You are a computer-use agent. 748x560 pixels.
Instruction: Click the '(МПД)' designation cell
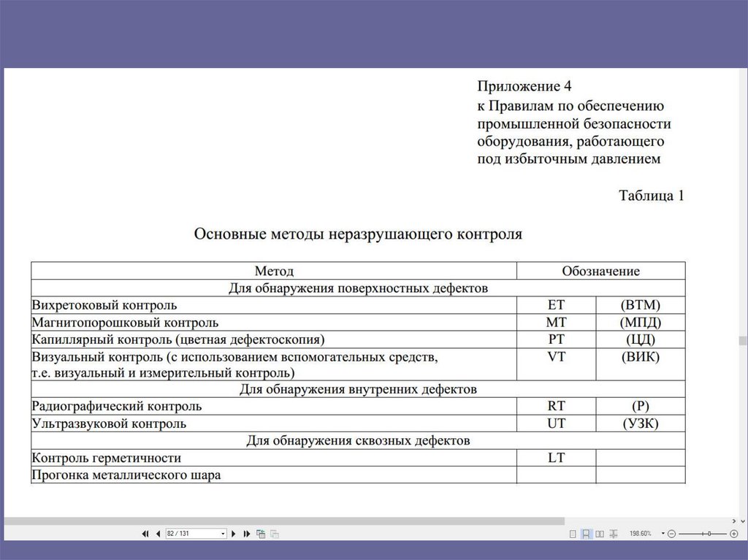(x=641, y=322)
